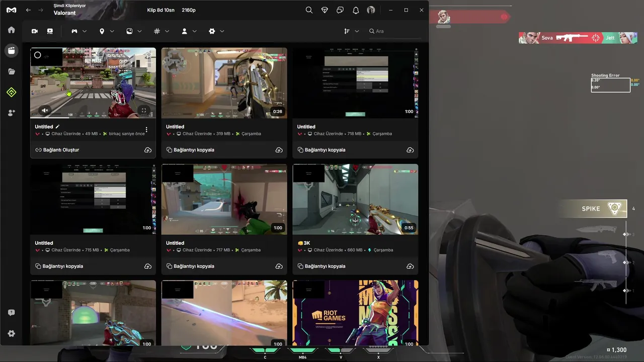Screen dimensions: 644x362
Task: Edit title of the 49 MB clip with pencil
Action: (x=57, y=127)
